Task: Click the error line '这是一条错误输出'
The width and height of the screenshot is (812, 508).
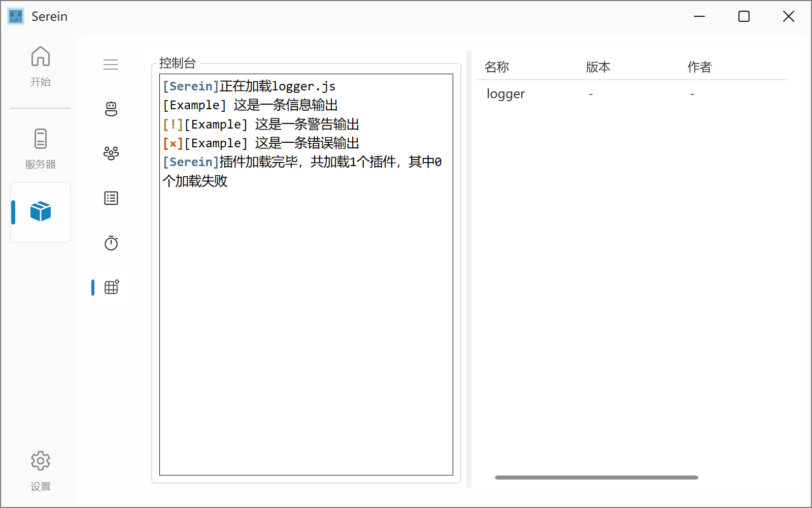Action: point(307,143)
